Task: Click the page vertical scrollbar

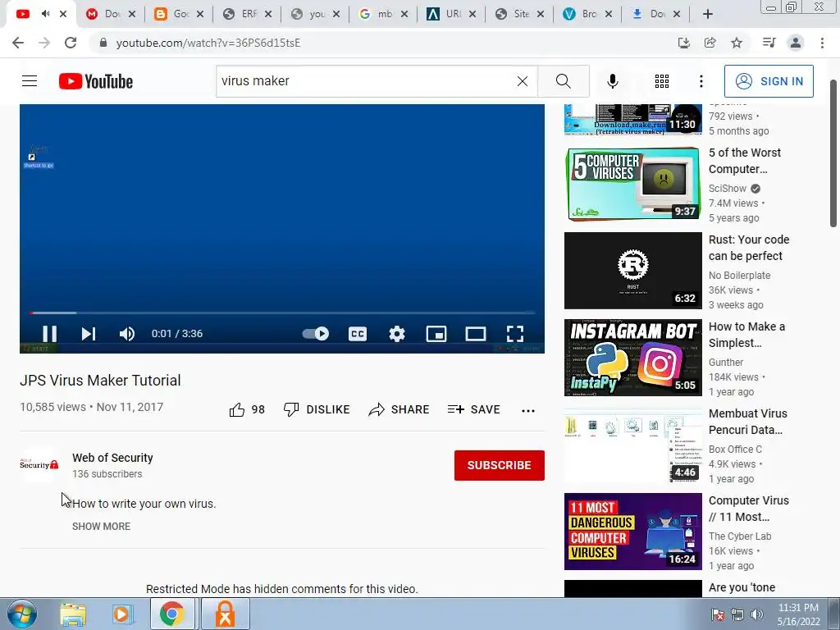Action: (x=833, y=153)
